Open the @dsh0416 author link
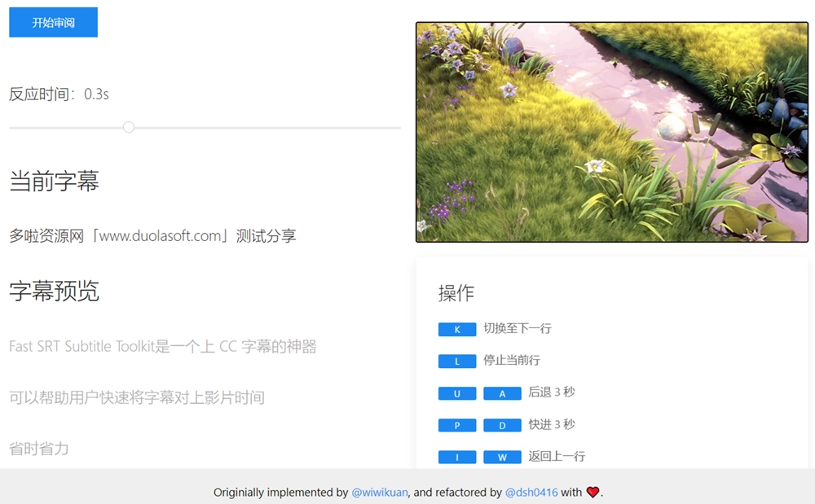This screenshot has height=504, width=815. (x=531, y=492)
